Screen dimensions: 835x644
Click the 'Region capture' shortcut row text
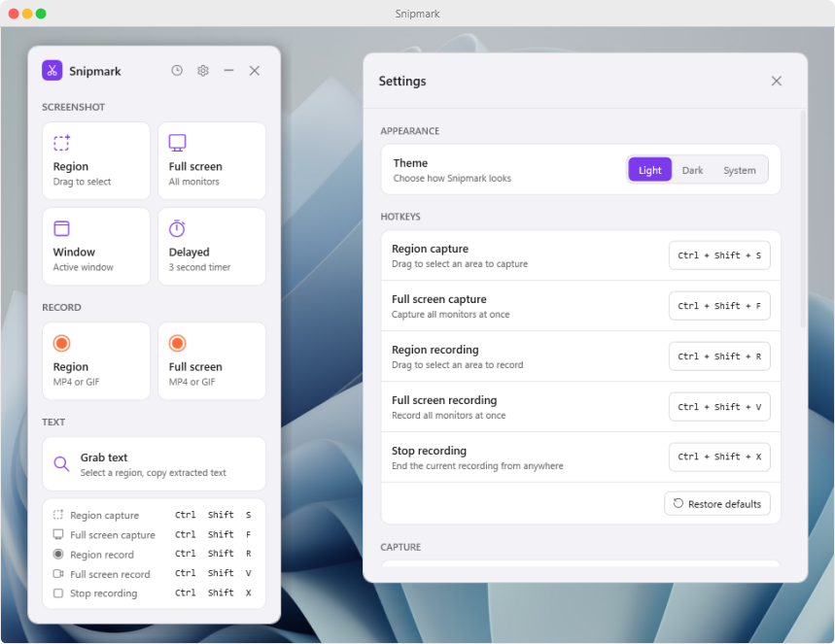[x=104, y=515]
